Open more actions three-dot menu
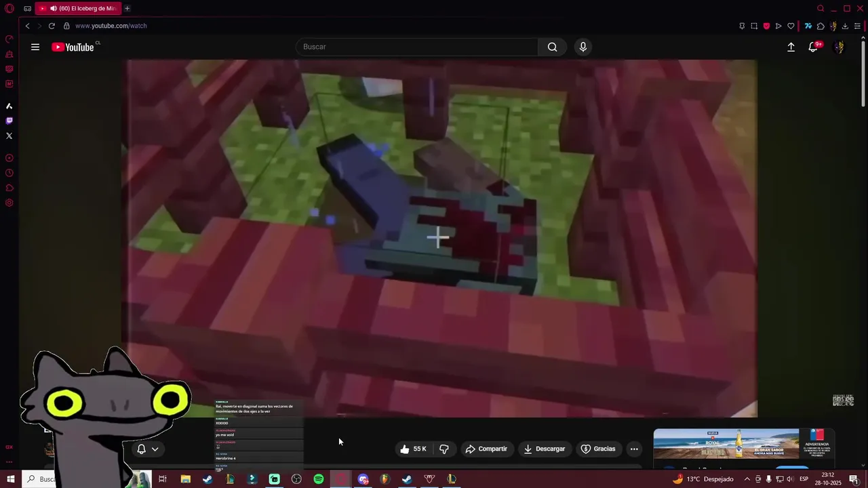This screenshot has width=868, height=488. click(x=634, y=449)
